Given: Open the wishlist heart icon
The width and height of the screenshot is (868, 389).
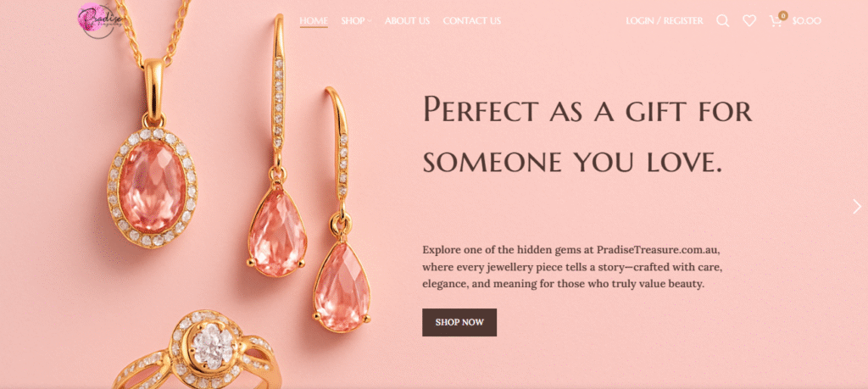Looking at the screenshot, I should click(748, 21).
